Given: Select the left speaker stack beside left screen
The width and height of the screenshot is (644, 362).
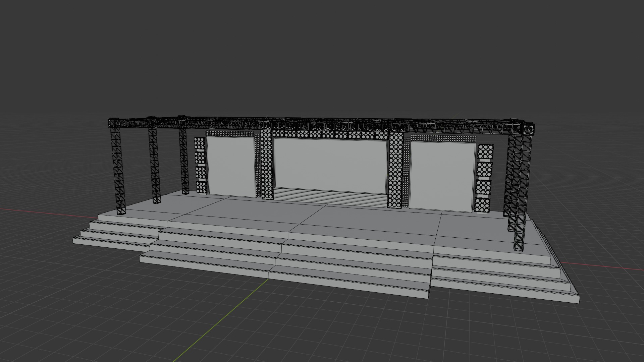Looking at the screenshot, I should click(200, 165).
